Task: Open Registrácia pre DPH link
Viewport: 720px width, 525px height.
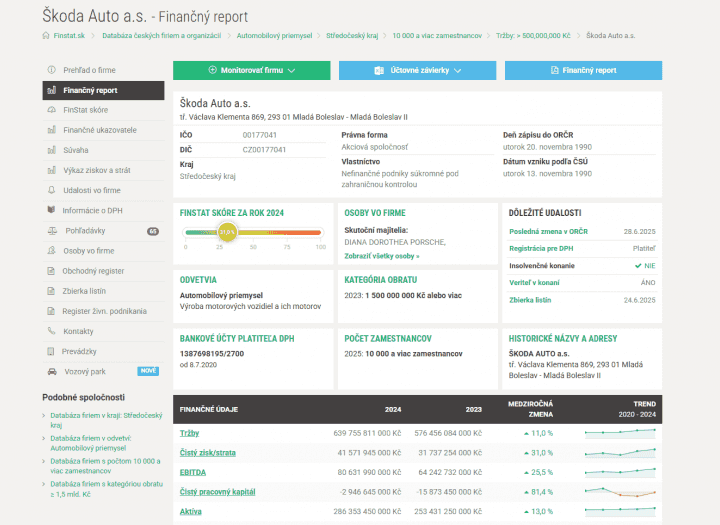Action: pos(541,248)
